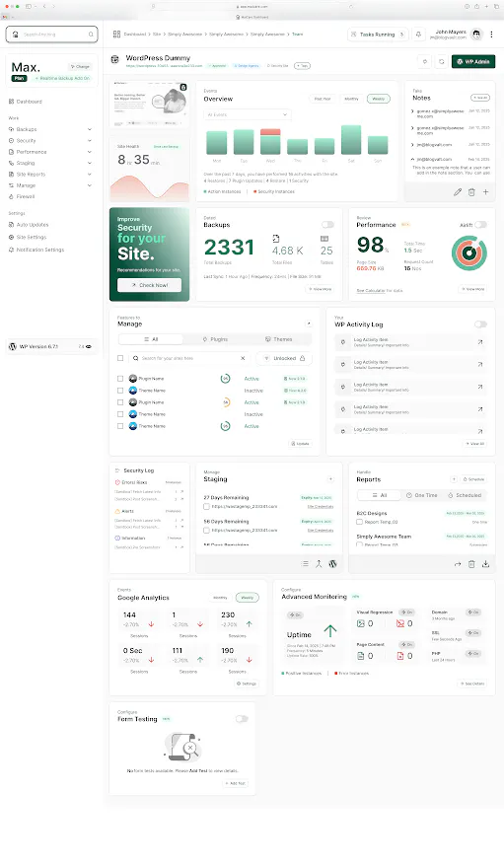Check the 27 Days Remaining staging URL checkbox

(x=206, y=506)
